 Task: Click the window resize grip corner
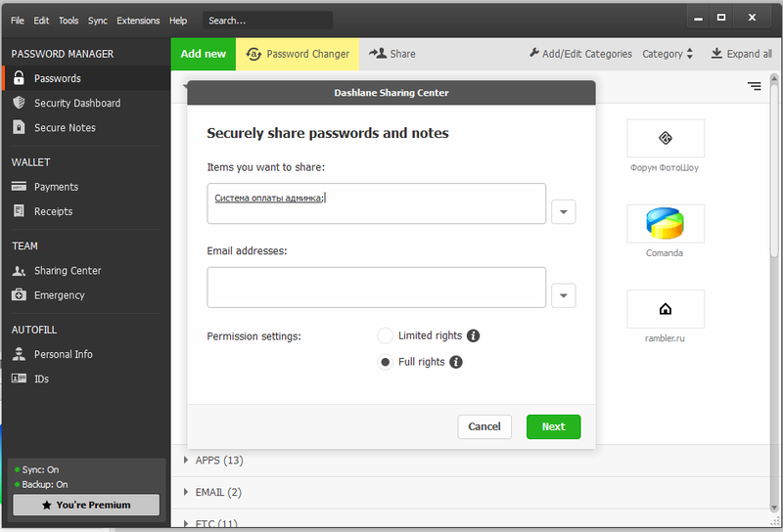pos(775,520)
